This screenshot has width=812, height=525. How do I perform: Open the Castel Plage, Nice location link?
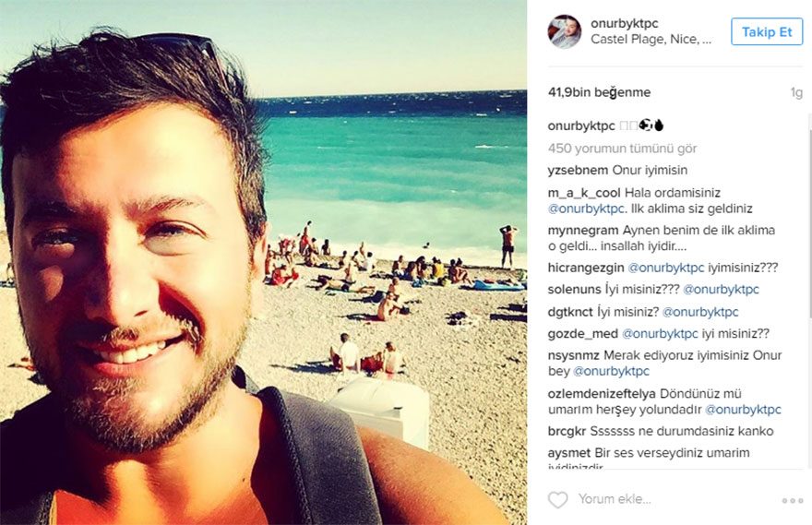pyautogui.click(x=651, y=40)
